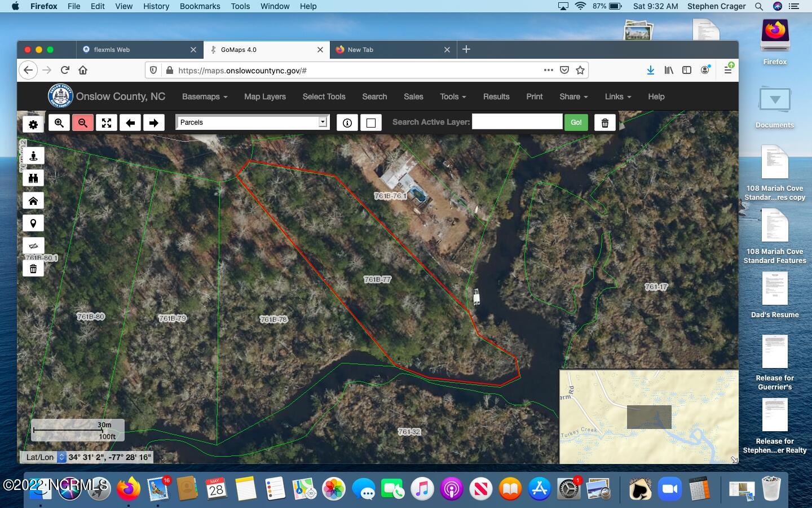Click the green Go! search button
Viewport: 812px width, 508px height.
576,122
